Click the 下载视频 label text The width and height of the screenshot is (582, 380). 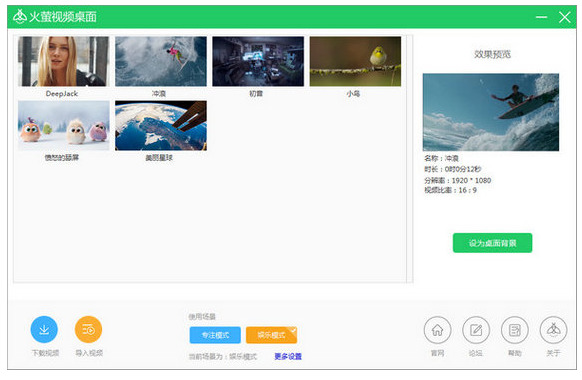[x=45, y=353]
